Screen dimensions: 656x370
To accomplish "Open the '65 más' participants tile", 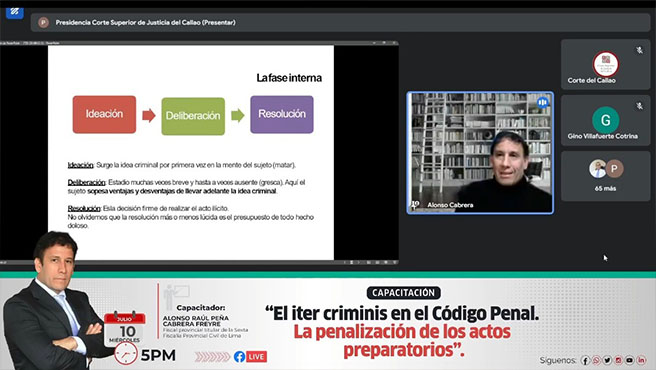I will pyautogui.click(x=605, y=176).
